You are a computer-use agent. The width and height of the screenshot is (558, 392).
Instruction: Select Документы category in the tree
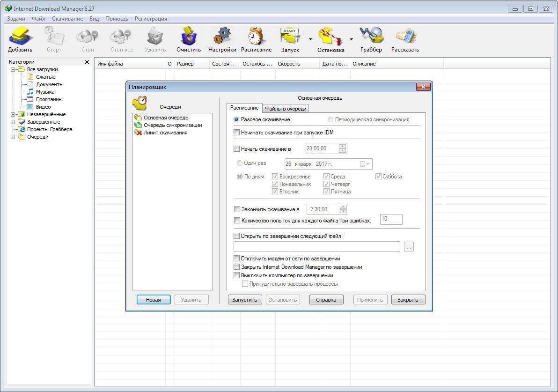coord(50,84)
